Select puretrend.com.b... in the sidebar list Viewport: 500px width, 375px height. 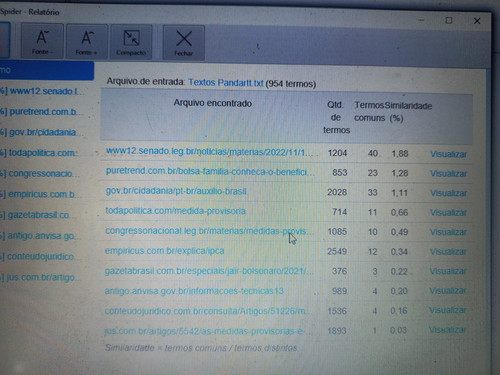tap(41, 112)
